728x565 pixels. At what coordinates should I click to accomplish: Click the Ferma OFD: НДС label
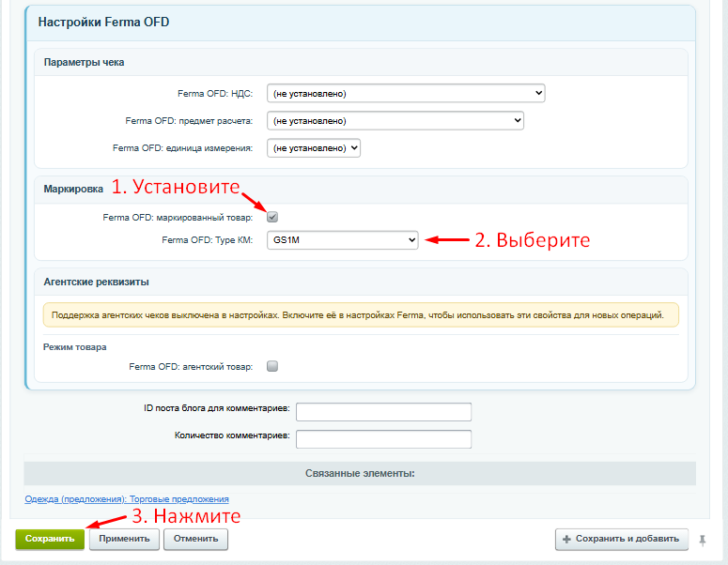coord(215,94)
